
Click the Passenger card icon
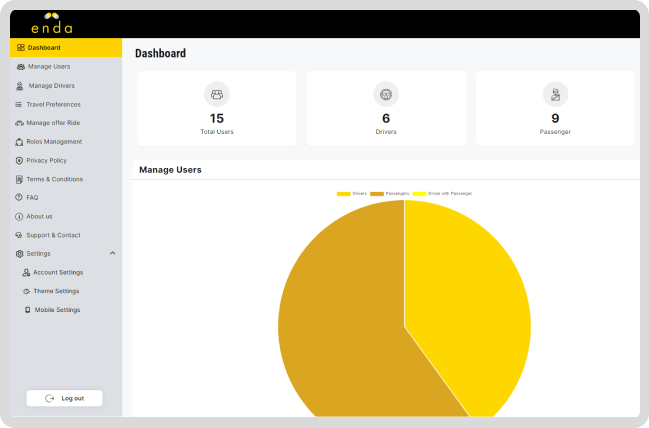[x=555, y=94]
